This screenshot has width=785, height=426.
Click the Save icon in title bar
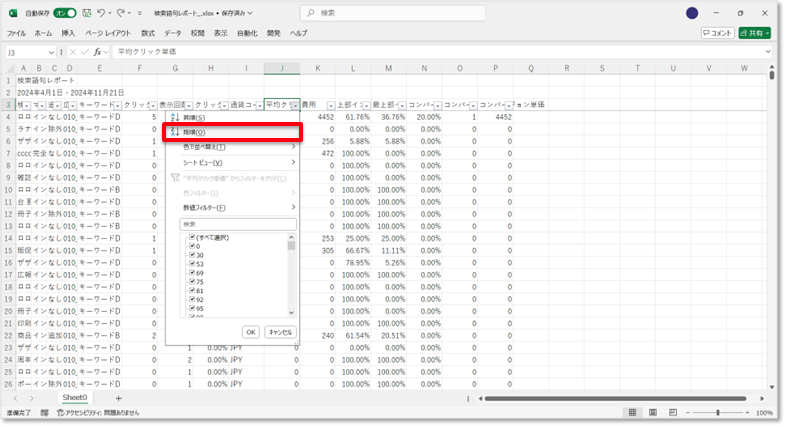87,13
